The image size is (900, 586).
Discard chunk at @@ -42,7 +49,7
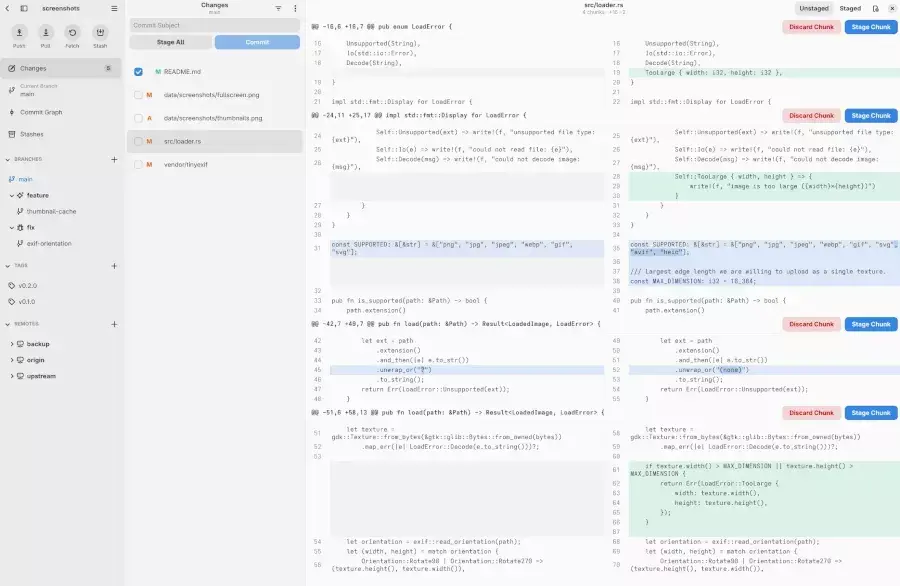[811, 324]
